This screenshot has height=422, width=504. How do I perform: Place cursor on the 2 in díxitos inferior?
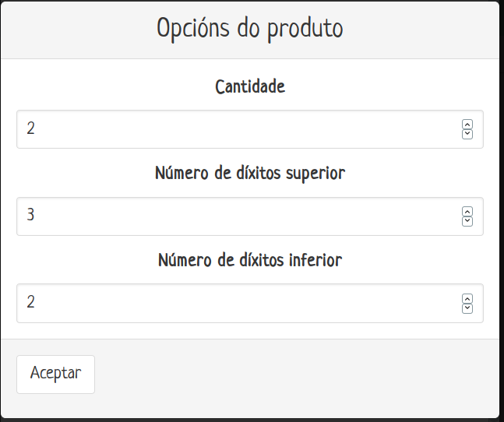(x=30, y=304)
